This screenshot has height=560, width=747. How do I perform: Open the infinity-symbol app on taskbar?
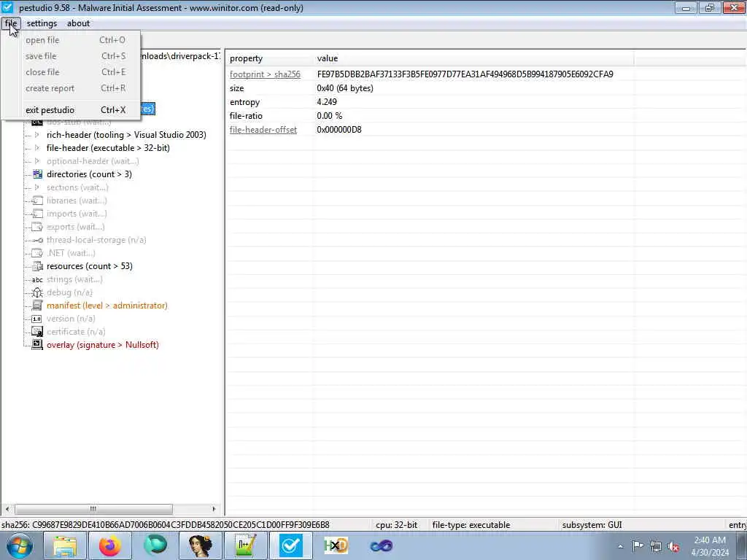381,545
